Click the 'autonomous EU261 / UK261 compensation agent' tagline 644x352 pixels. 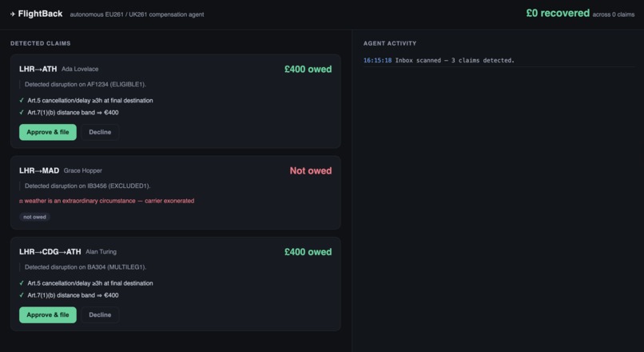pyautogui.click(x=137, y=14)
